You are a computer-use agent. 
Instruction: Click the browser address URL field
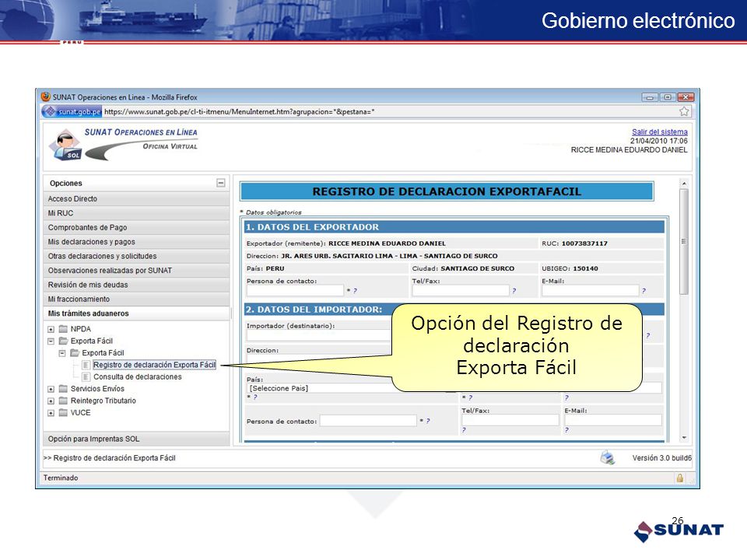click(x=390, y=111)
